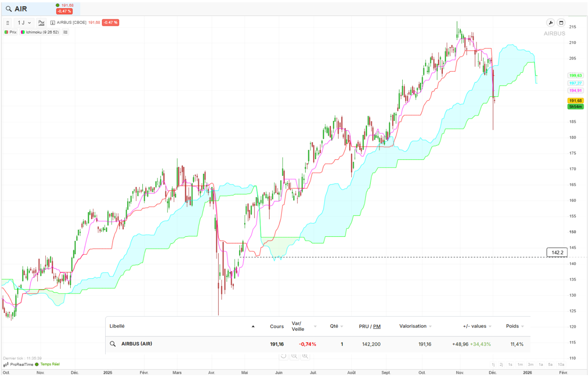Sort table by Cours column
This screenshot has width=588, height=377.
coord(277,326)
